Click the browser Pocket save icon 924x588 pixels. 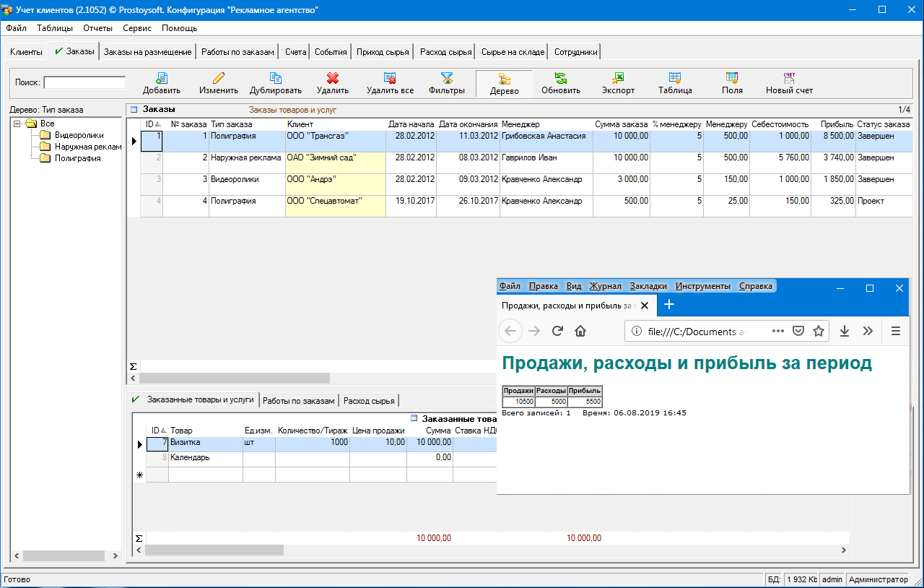click(x=798, y=331)
